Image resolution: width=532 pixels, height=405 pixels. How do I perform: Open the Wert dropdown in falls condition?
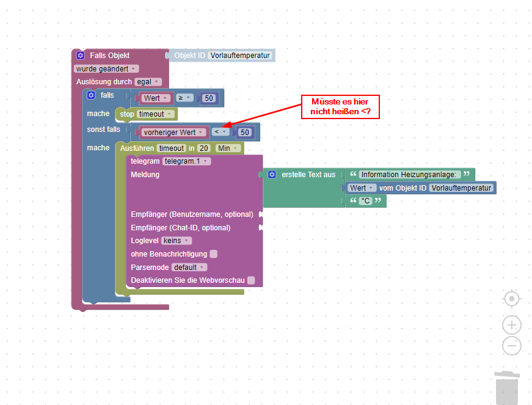coord(155,98)
